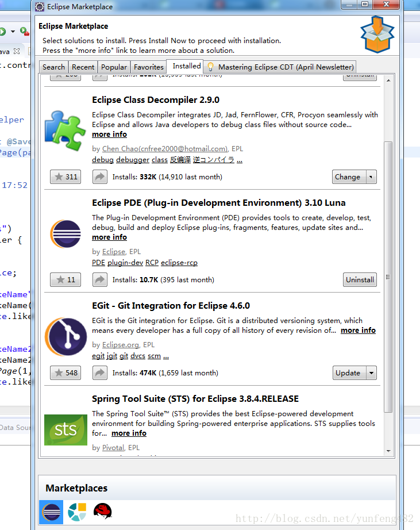Click the lightbulb newsletter icon
Screen dimensions: 420x530
(210, 67)
